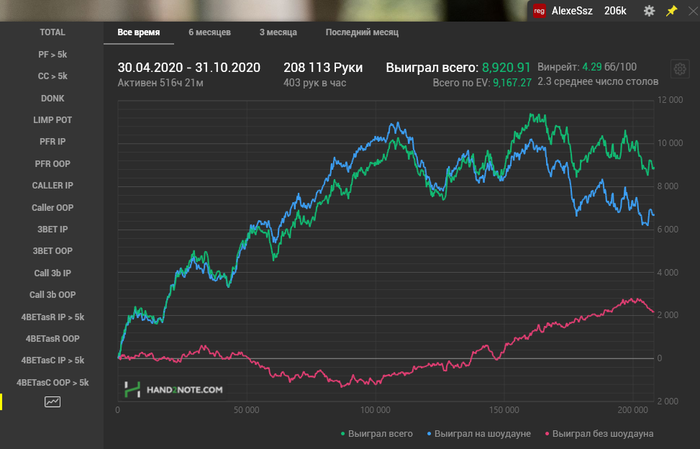Select the 'Последний месяц' tab
700x449 pixels.
point(361,32)
